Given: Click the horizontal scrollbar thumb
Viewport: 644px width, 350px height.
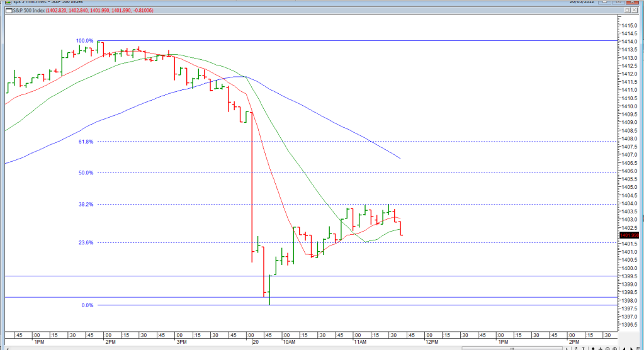Looking at the screenshot, I should [x=512, y=348].
